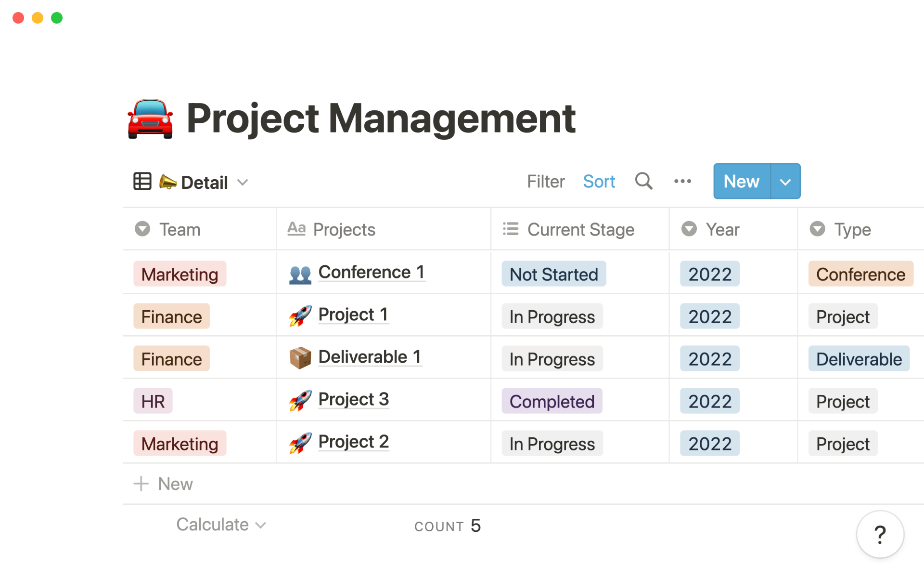924x578 pixels.
Task: Open the dropdown arrow beside New button
Action: click(x=785, y=182)
